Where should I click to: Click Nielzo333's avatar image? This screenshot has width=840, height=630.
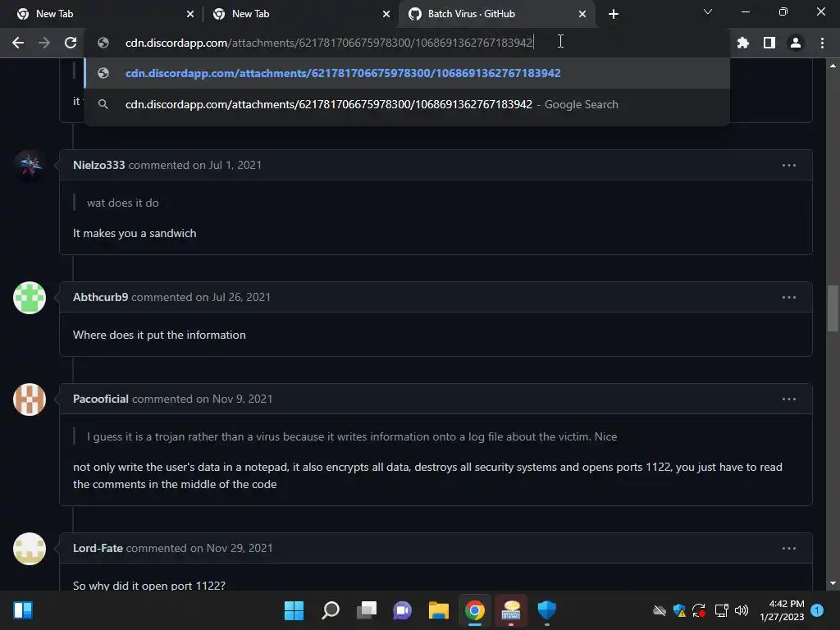30,166
